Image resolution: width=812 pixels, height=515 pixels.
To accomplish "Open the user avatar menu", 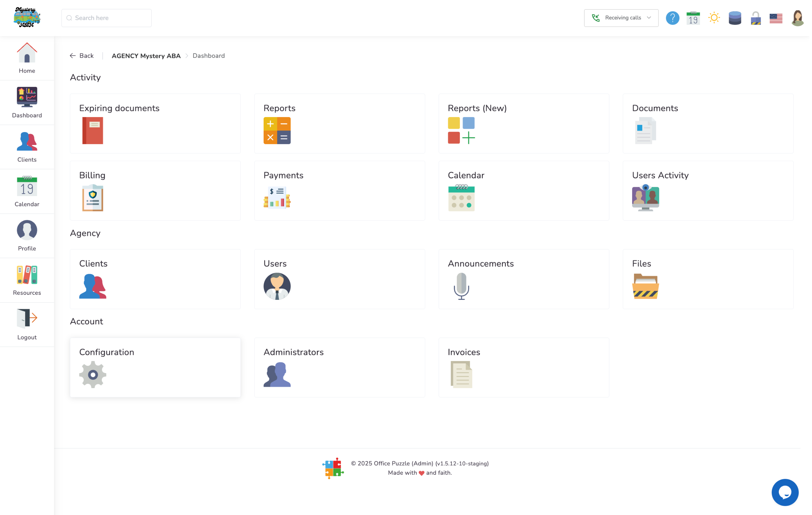I will (x=797, y=18).
